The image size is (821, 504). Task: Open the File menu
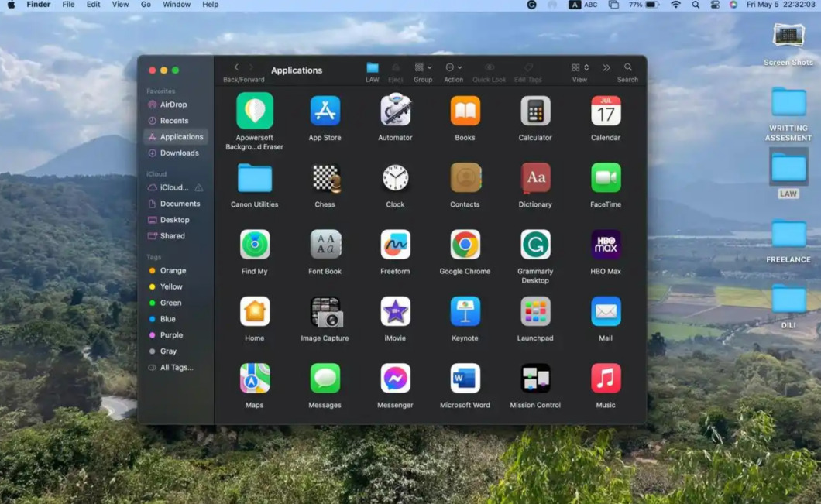(68, 5)
